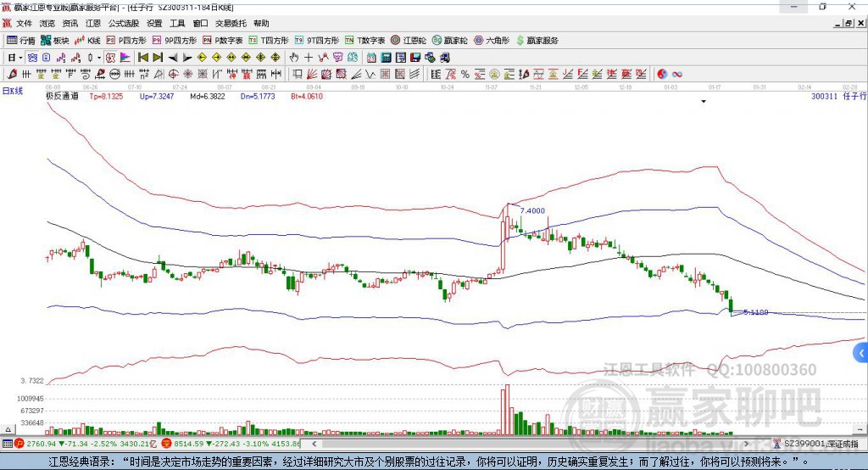
Task: Click the 日K线 period label
Action: click(12, 91)
